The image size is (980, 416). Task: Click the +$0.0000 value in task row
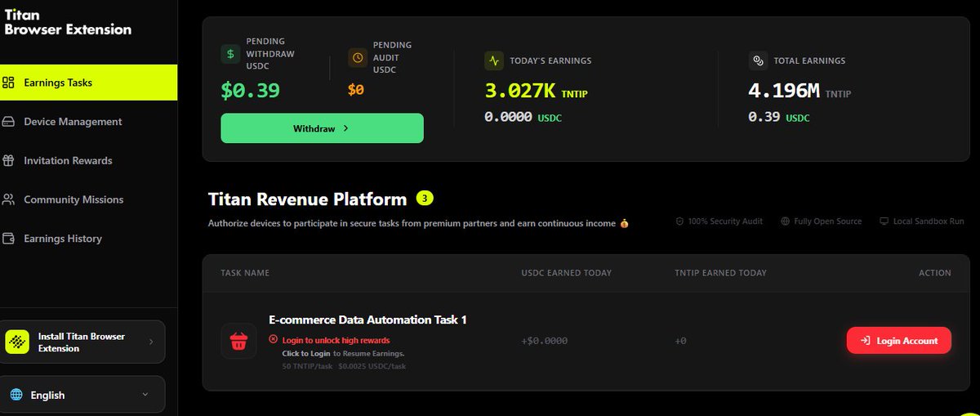[x=544, y=341]
